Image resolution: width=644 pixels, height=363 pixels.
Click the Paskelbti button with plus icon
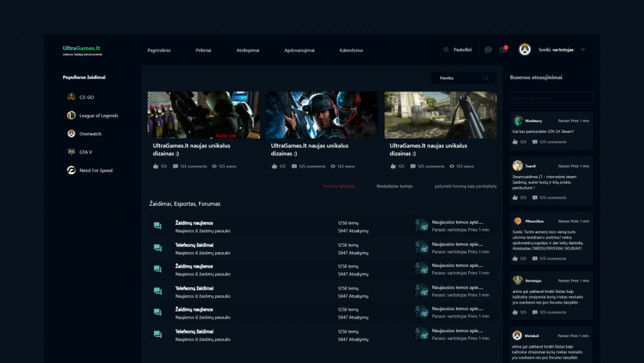458,50
